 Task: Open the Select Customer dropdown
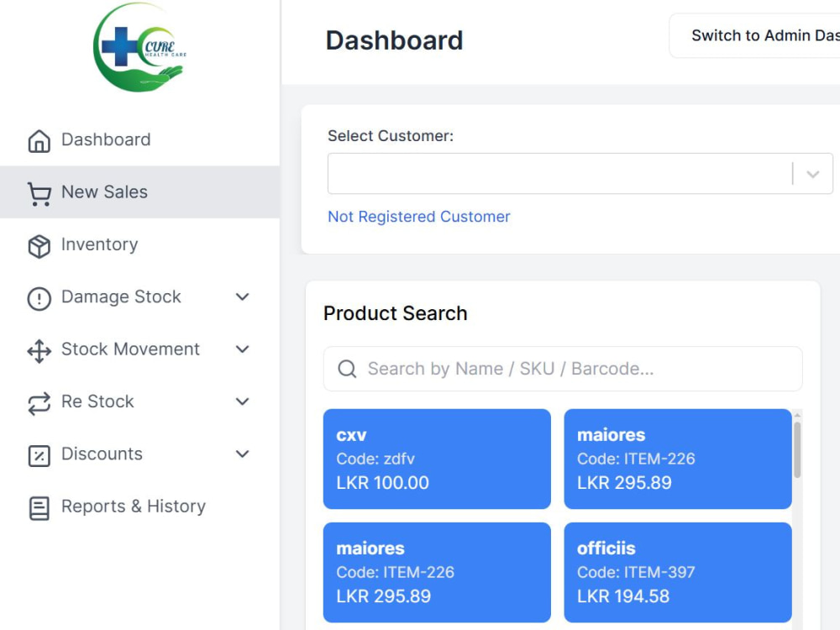click(x=580, y=174)
